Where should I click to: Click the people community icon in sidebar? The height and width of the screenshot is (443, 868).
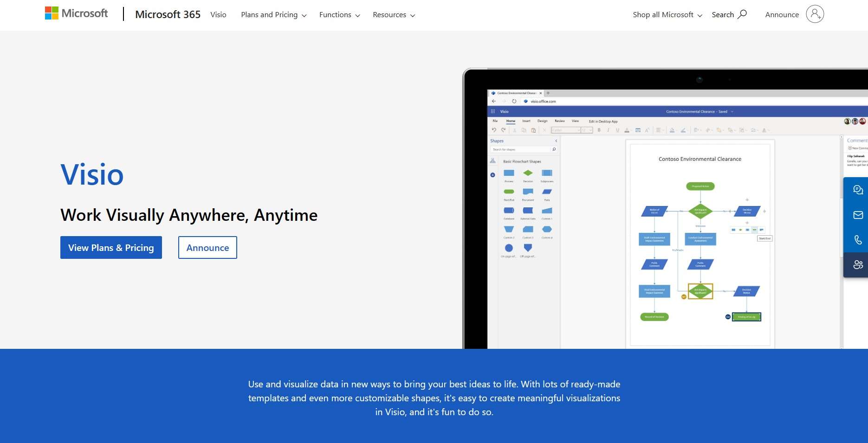tap(858, 265)
